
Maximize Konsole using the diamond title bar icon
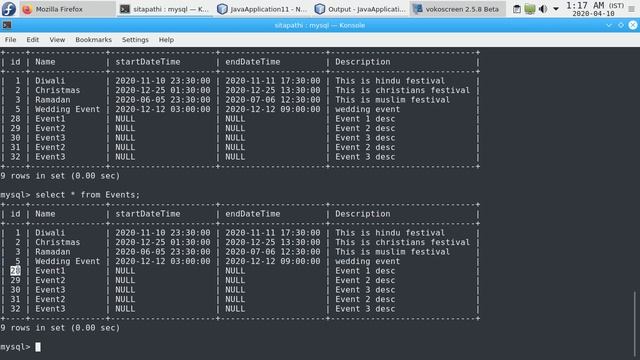click(621, 25)
